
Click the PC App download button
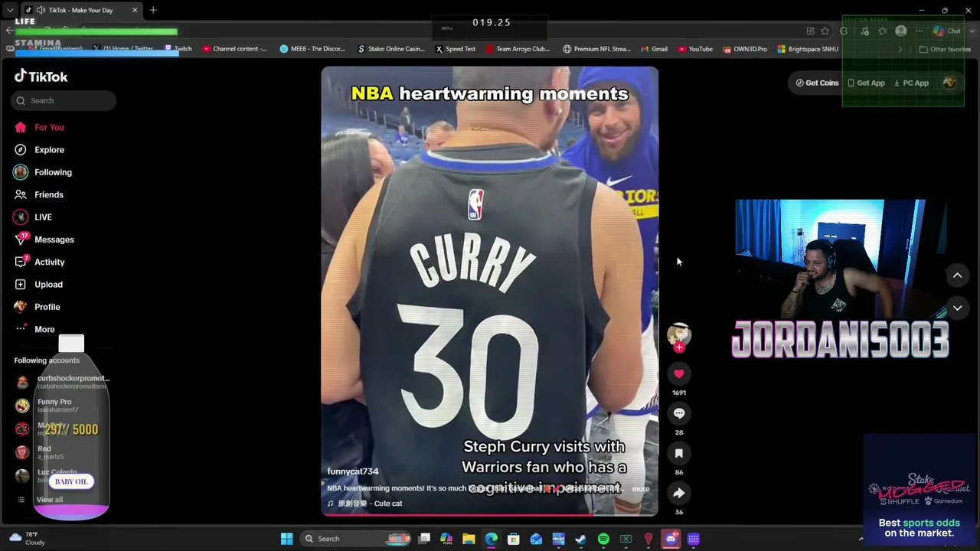(x=911, y=83)
